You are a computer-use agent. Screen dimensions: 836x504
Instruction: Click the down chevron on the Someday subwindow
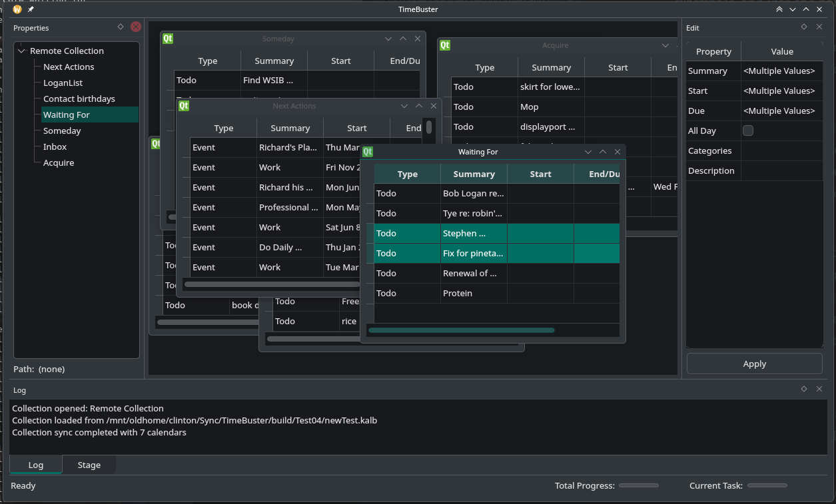click(x=388, y=39)
